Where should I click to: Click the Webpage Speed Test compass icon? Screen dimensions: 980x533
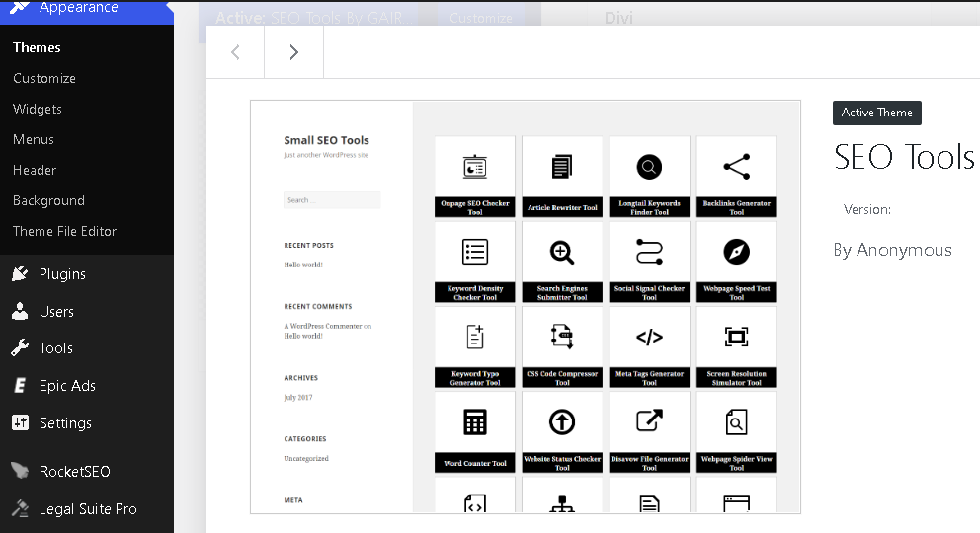pos(736,252)
